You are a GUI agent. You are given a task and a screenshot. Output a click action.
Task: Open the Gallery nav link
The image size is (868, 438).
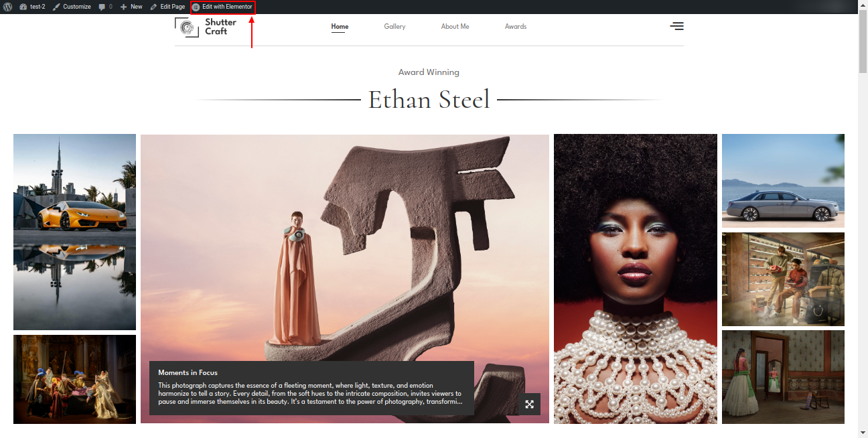coord(394,27)
